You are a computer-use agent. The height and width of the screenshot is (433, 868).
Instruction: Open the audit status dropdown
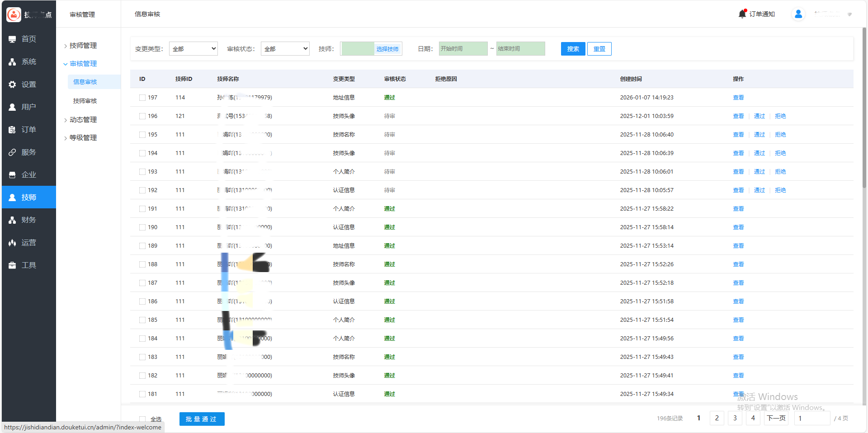285,49
